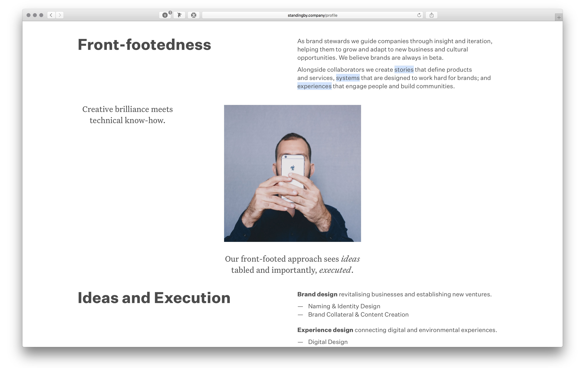Click the highlighted word "systems"
The image size is (588, 368).
(x=348, y=78)
